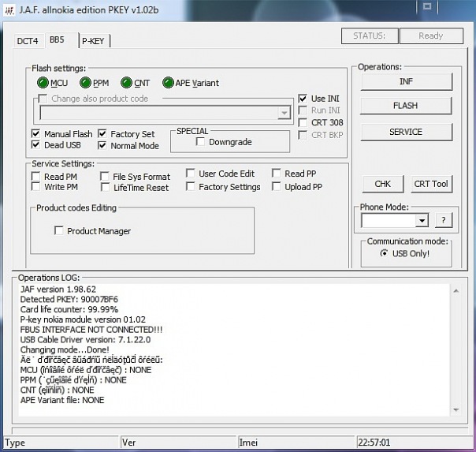Enable LifeTime Reset checkbox
Viewport: 476px width, 452px height.
[x=106, y=187]
